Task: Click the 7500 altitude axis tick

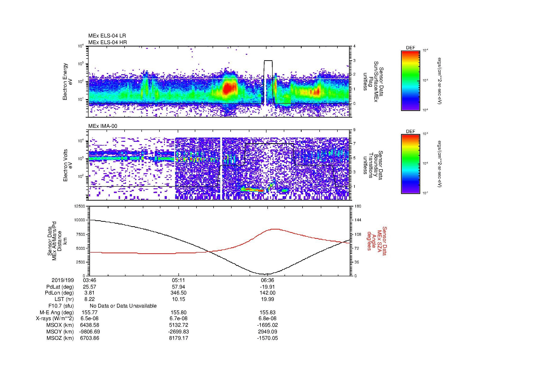Action: (81, 234)
